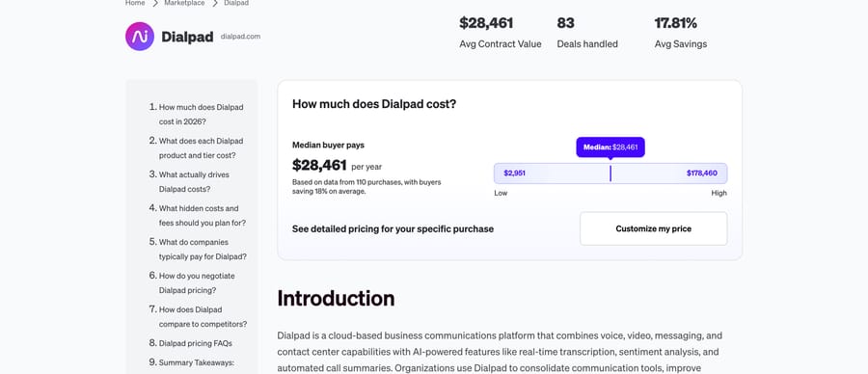Click the 'Deals handled' label
This screenshot has width=868, height=374.
[x=587, y=44]
